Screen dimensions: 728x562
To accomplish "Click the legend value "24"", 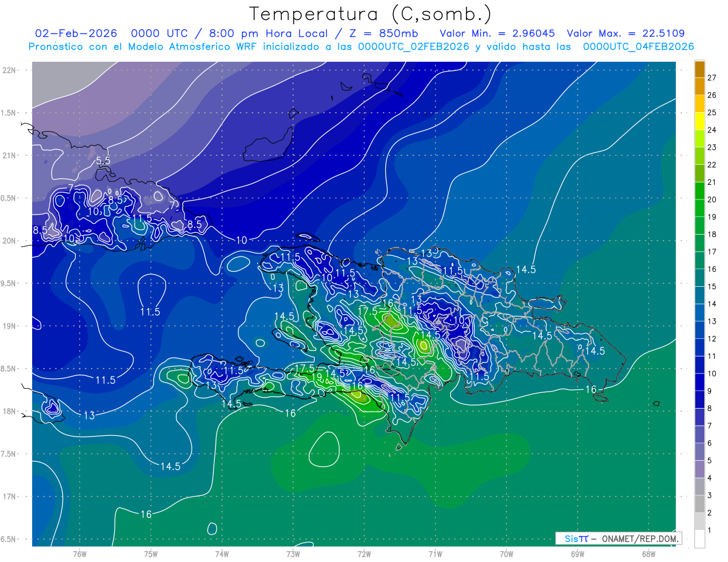I will click(x=712, y=130).
